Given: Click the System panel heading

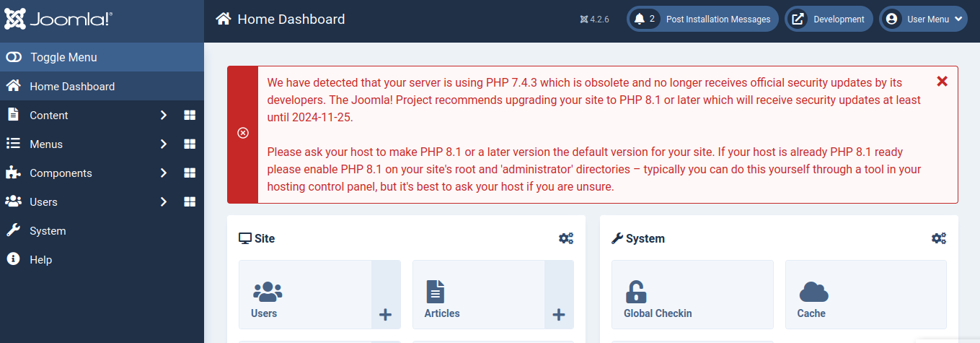Looking at the screenshot, I should (x=638, y=238).
